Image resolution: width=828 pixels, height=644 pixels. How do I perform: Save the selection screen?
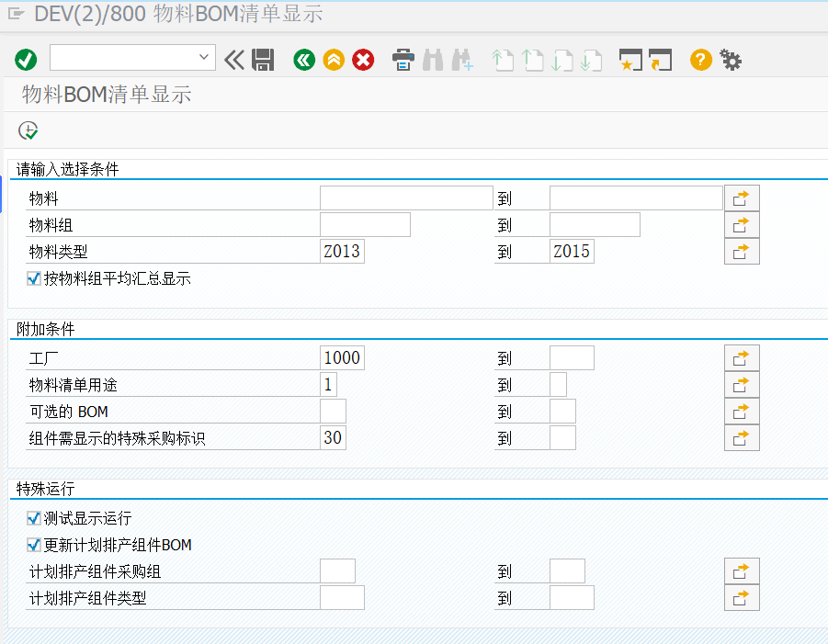pos(263,60)
